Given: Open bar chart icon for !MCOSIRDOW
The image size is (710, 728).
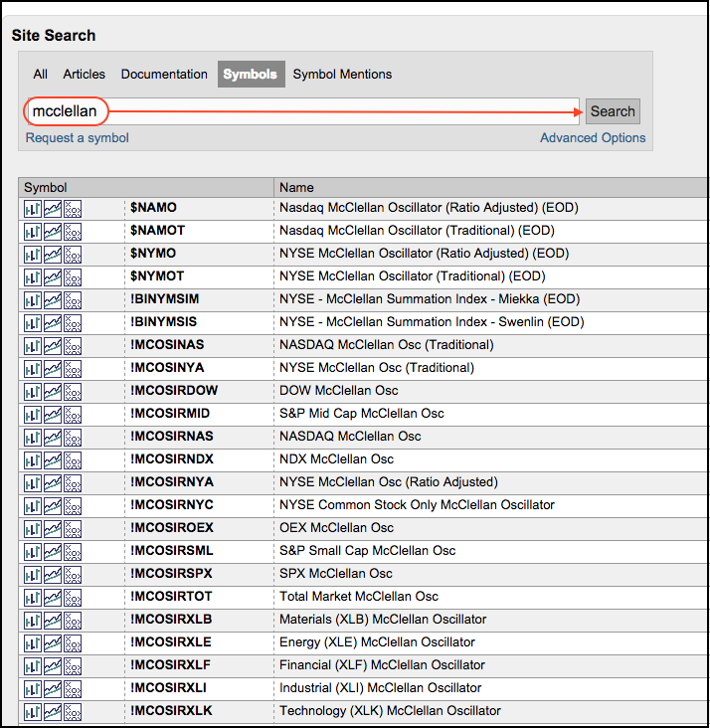Looking at the screenshot, I should [33, 391].
